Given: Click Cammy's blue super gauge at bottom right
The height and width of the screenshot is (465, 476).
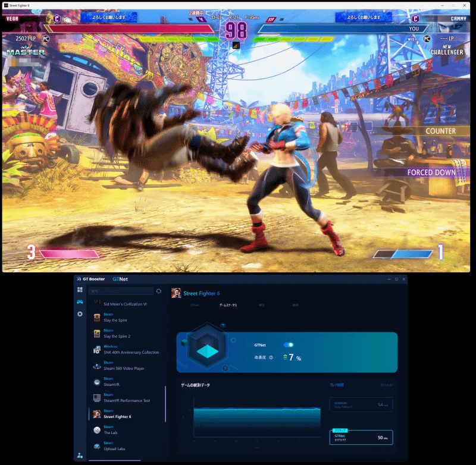Looking at the screenshot, I should [x=403, y=254].
